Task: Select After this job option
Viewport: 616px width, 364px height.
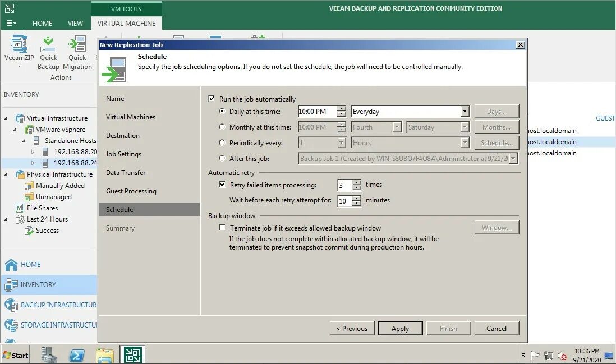Action: (x=222, y=158)
